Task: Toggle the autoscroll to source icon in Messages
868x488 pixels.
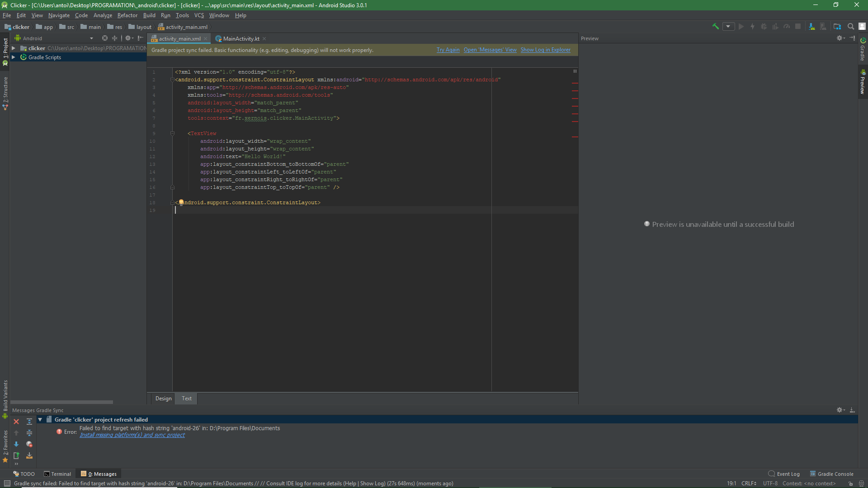Action: click(29, 455)
